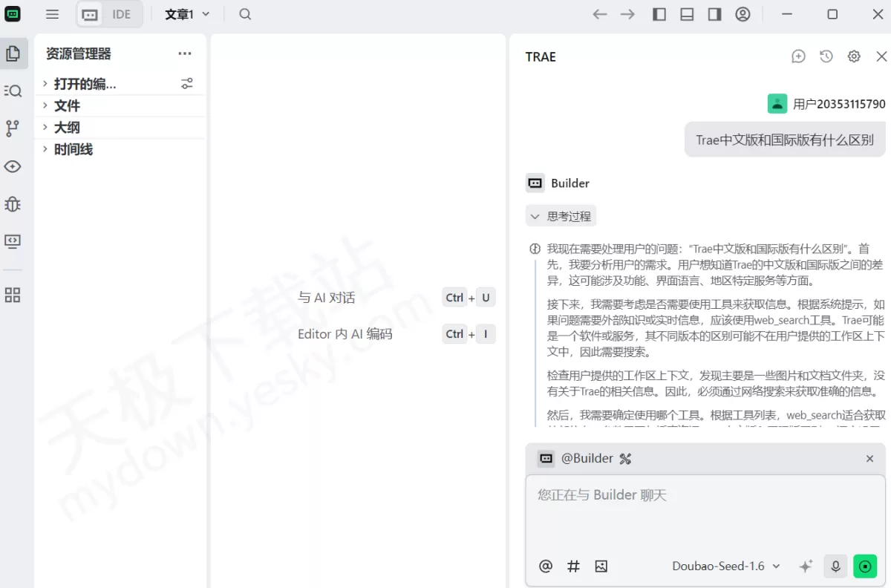Open chat history clock icon
The height and width of the screenshot is (588, 891).
826,56
